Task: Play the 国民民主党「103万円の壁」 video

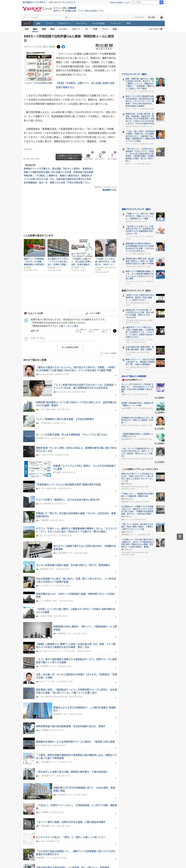Action: [x=160, y=313]
